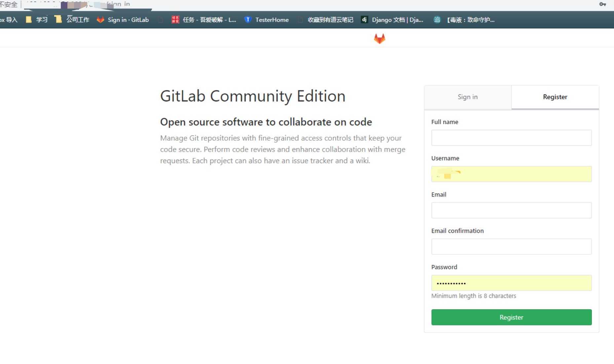
Task: Click the 'GitLab Community Edition' heading
Action: click(253, 96)
